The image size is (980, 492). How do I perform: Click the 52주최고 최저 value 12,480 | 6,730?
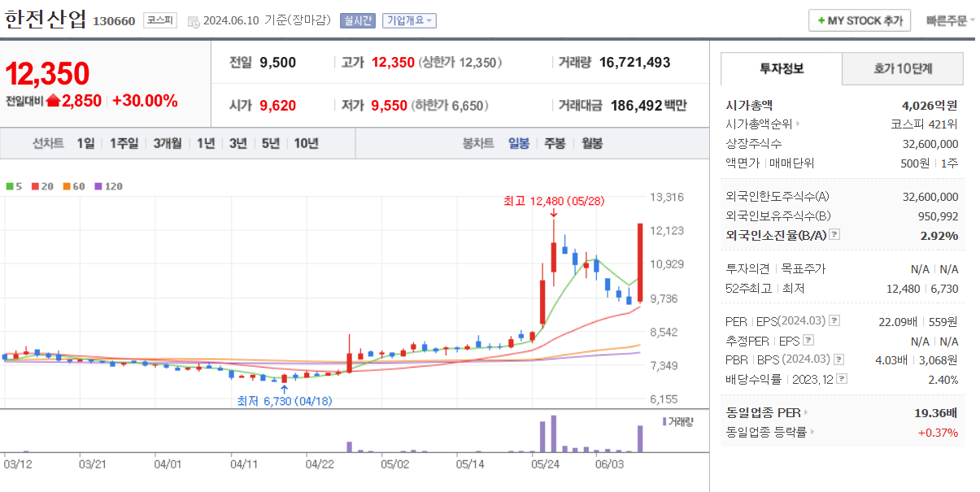[921, 288]
